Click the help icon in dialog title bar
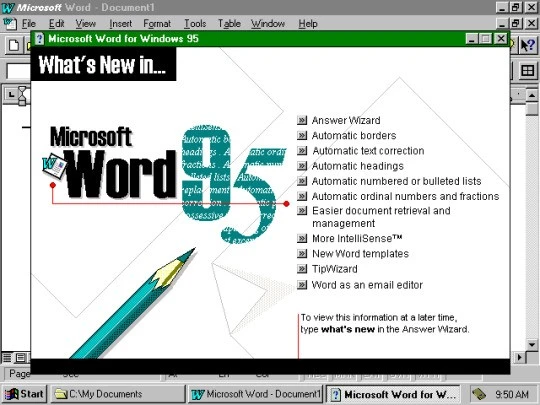 (x=39, y=39)
